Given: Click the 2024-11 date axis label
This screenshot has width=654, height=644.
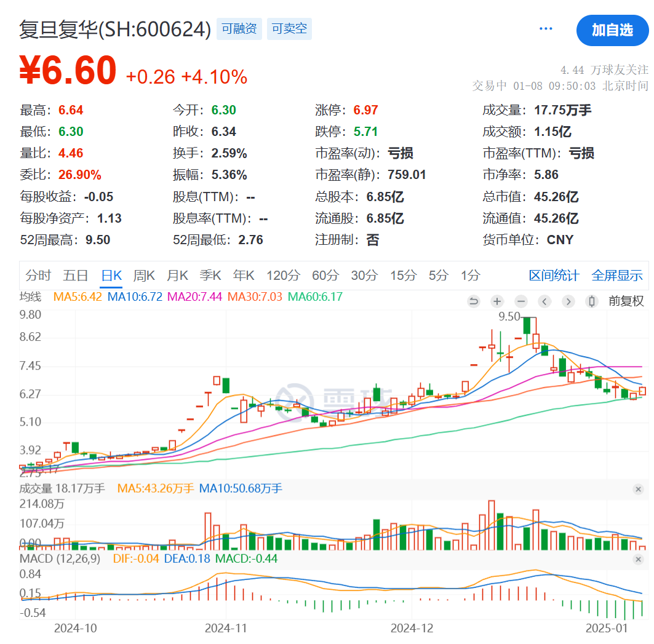Looking at the screenshot, I should [226, 628].
